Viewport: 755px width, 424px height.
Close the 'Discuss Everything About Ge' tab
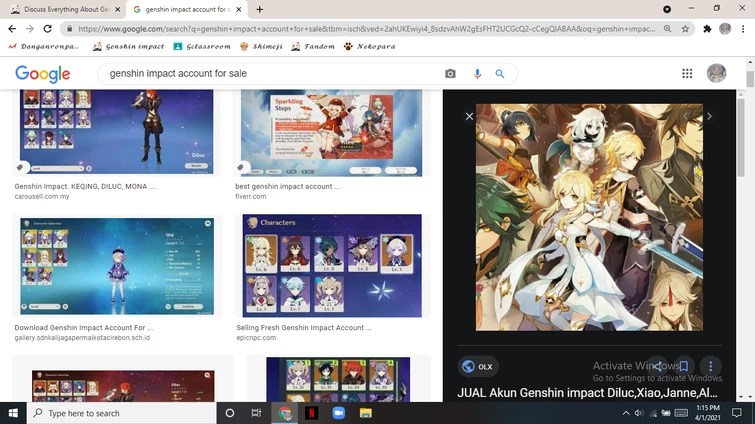pyautogui.click(x=117, y=9)
